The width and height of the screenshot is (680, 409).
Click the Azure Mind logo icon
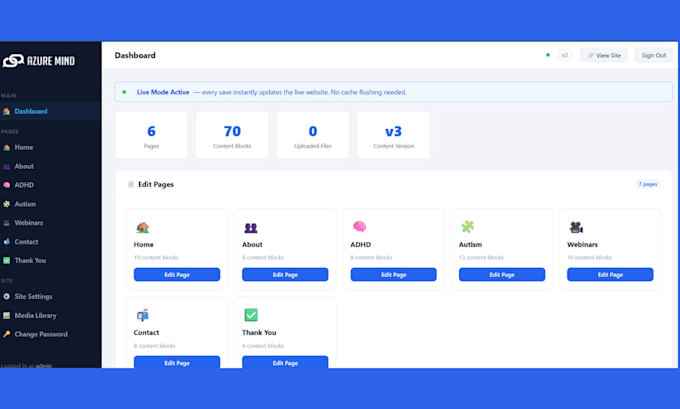point(13,61)
